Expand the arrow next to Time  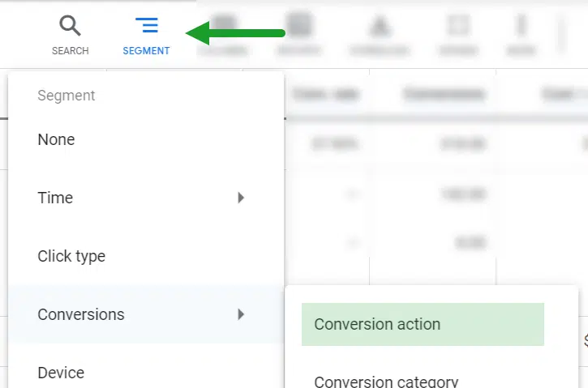(x=241, y=198)
